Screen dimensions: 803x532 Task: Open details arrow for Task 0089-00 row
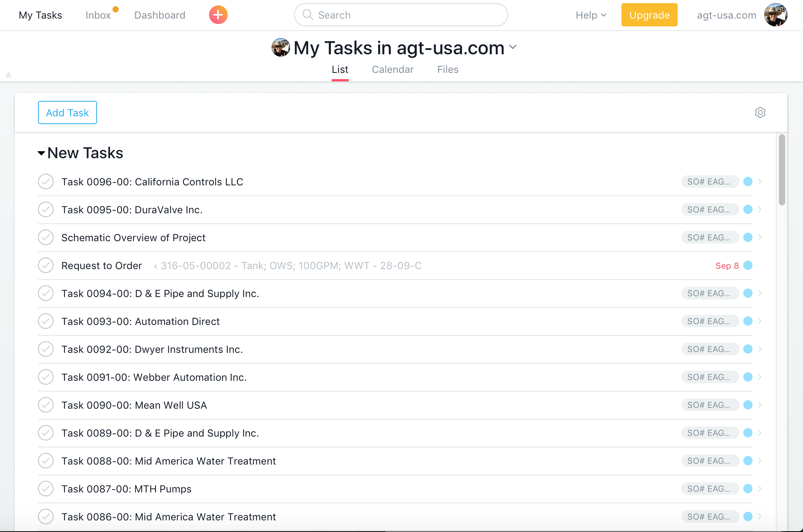[760, 433]
